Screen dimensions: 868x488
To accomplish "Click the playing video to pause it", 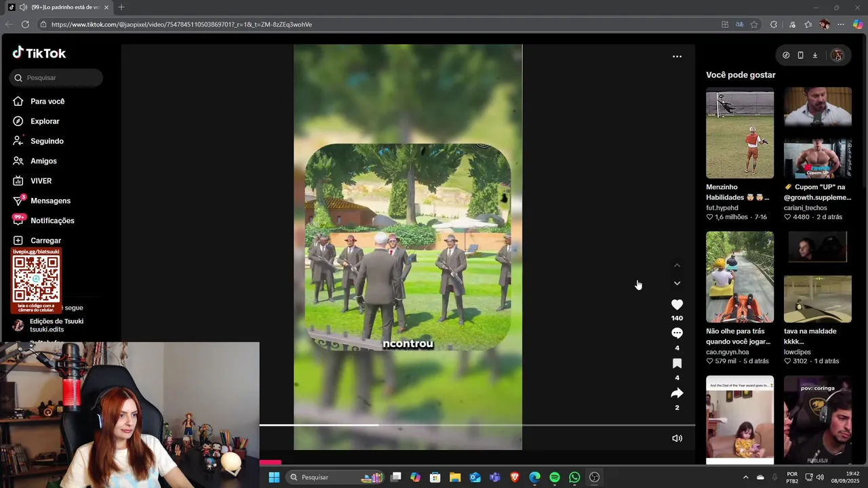I will pos(408,247).
